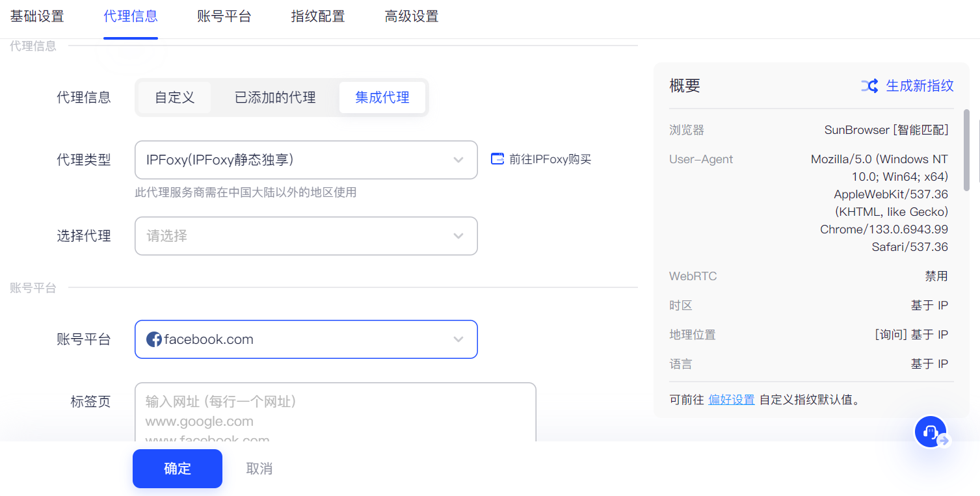Viewport: 980px width, 496px height.
Task: Click the 账号平台 section divider heading
Action: click(x=33, y=288)
